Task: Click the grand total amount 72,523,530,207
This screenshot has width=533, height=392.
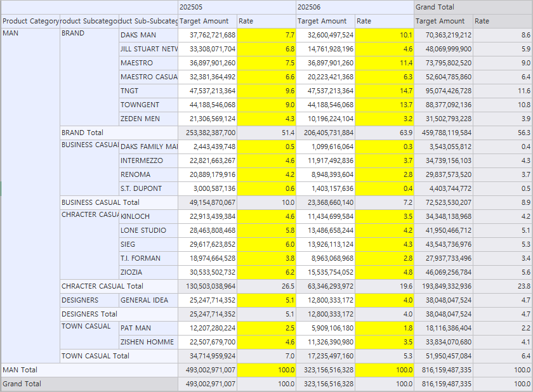Action: (444, 202)
